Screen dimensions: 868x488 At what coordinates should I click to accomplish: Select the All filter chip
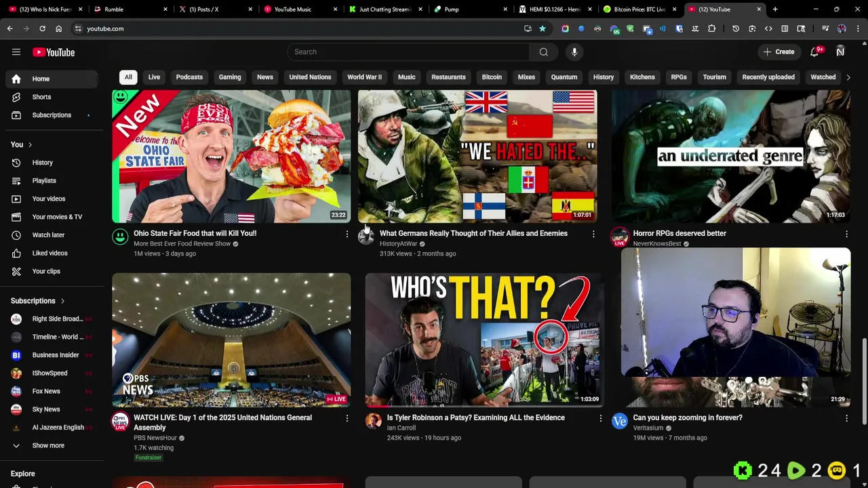[128, 77]
